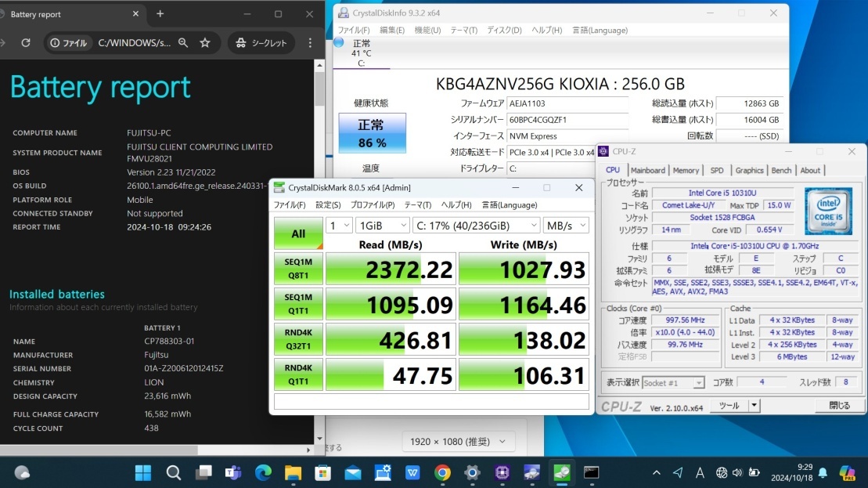Open CrystalDiskInfo 機能(U) menu
Screen dimensions: 868x488
click(x=428, y=30)
